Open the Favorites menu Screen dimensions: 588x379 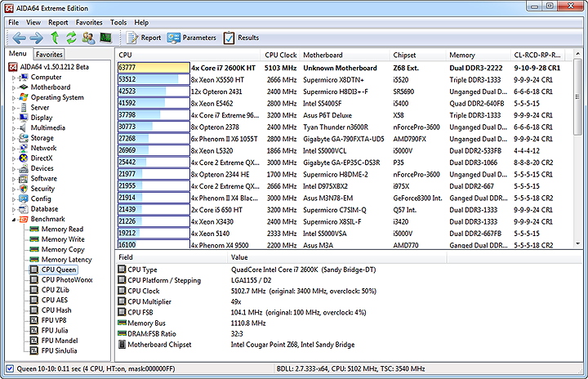[x=89, y=23]
